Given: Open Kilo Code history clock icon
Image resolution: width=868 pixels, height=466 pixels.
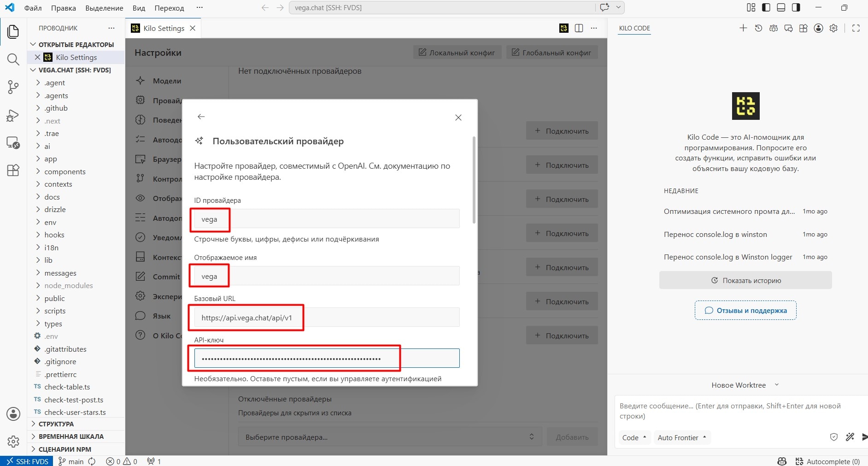Looking at the screenshot, I should 758,28.
